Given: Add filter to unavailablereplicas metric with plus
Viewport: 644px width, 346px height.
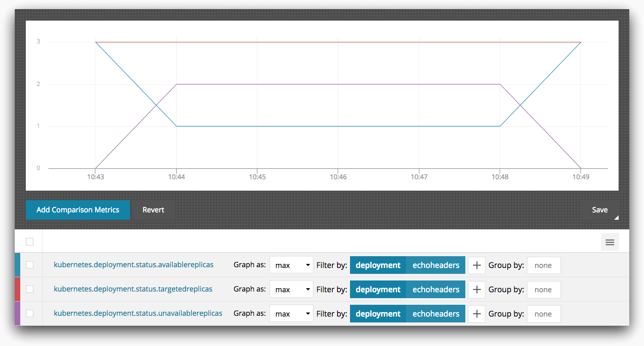Looking at the screenshot, I should click(477, 314).
